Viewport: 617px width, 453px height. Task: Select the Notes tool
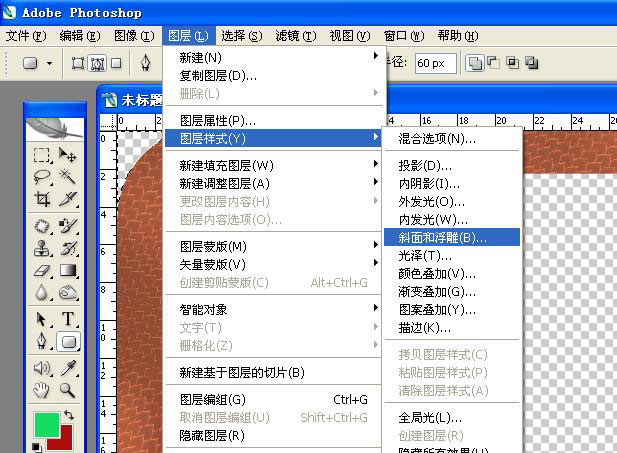click(42, 368)
